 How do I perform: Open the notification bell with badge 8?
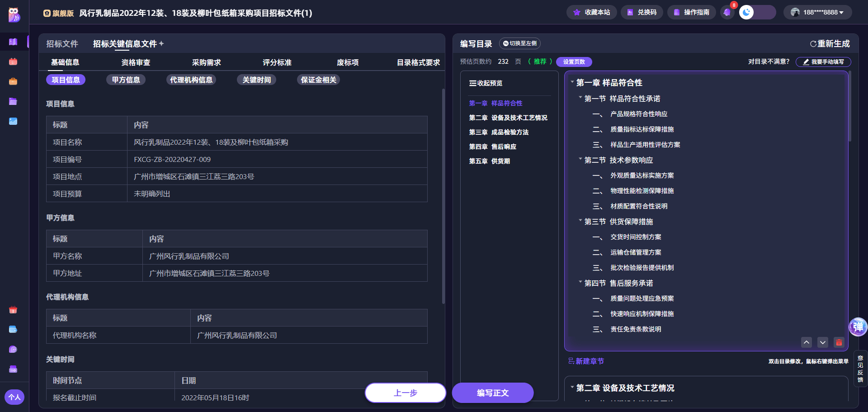pos(727,12)
